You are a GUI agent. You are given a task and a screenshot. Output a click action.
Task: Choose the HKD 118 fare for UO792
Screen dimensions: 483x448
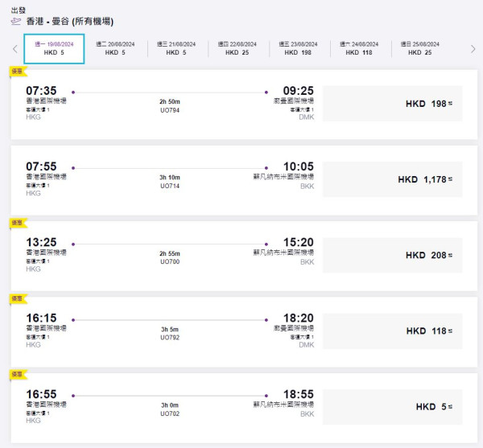(393, 331)
